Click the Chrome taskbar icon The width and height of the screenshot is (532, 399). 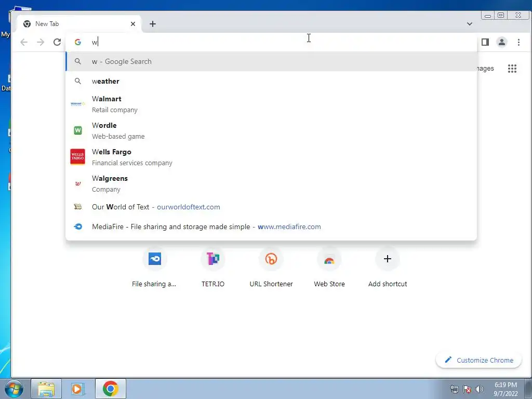[110, 389]
